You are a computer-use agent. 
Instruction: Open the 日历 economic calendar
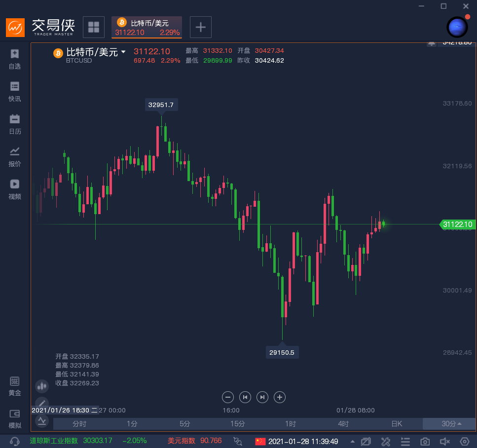14,119
